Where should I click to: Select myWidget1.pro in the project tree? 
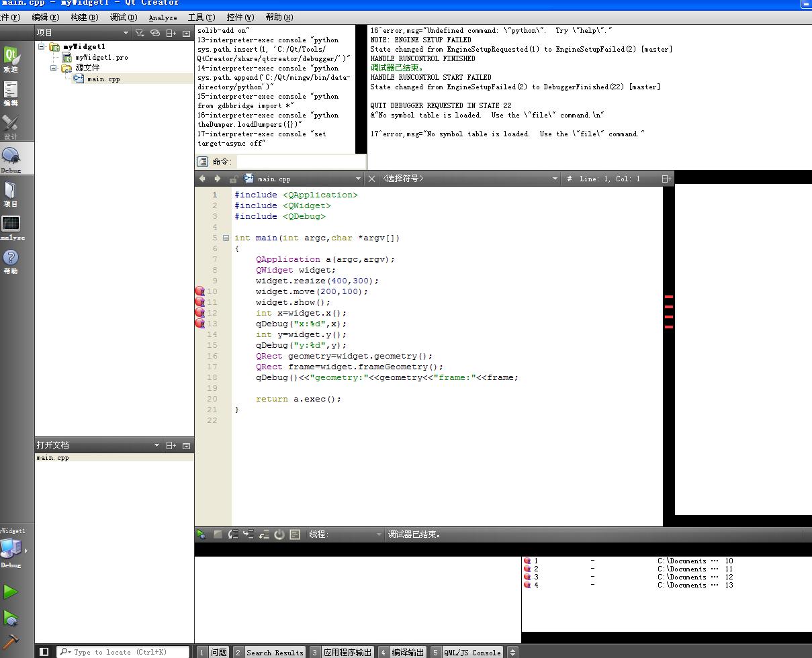coord(101,57)
